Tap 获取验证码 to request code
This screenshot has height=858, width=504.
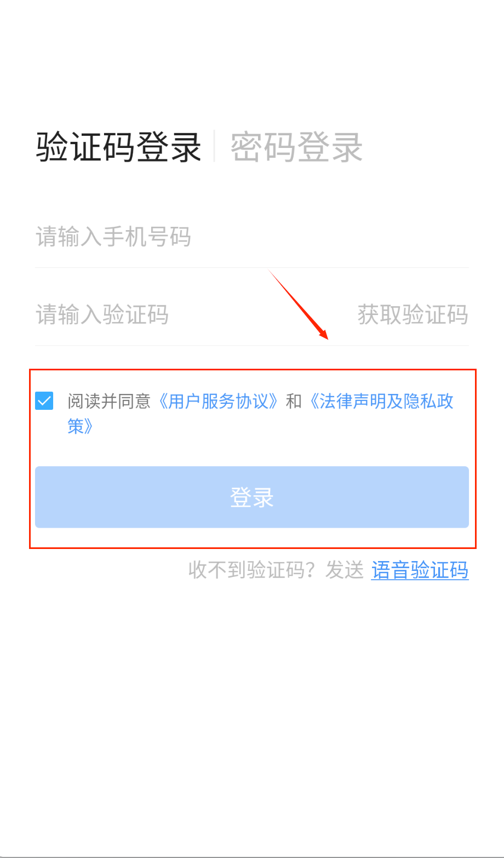pos(413,315)
